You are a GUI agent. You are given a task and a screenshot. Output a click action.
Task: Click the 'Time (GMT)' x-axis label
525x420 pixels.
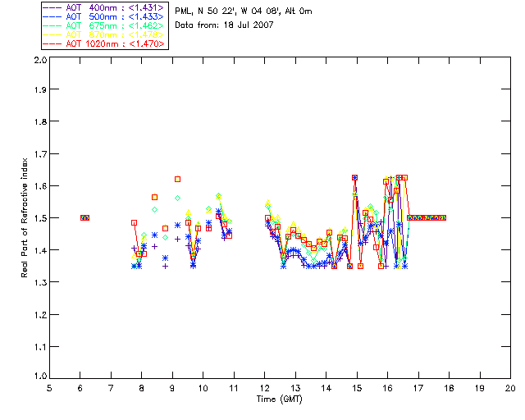pyautogui.click(x=279, y=399)
